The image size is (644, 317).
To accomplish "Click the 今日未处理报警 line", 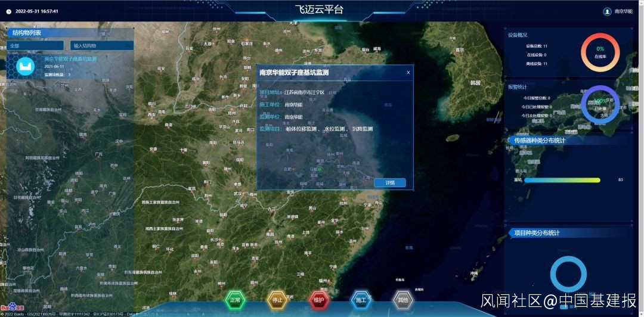I will (x=536, y=116).
